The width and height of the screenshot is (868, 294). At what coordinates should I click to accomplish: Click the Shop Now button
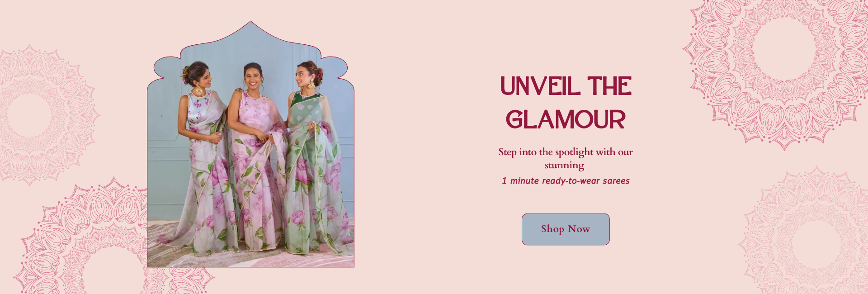tap(566, 229)
